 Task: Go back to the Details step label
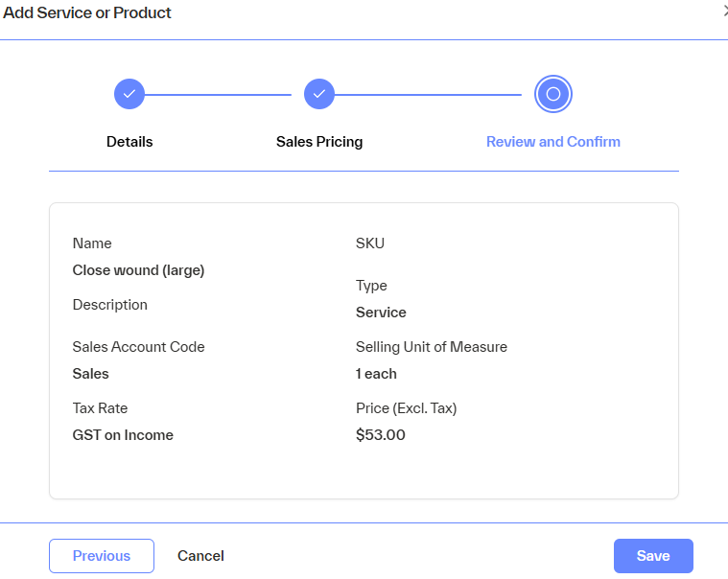(129, 142)
